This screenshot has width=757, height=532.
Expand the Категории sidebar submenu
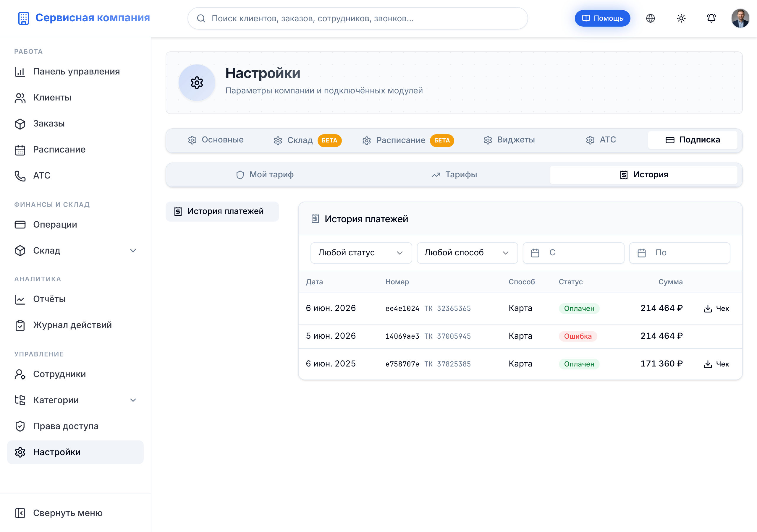(x=133, y=400)
